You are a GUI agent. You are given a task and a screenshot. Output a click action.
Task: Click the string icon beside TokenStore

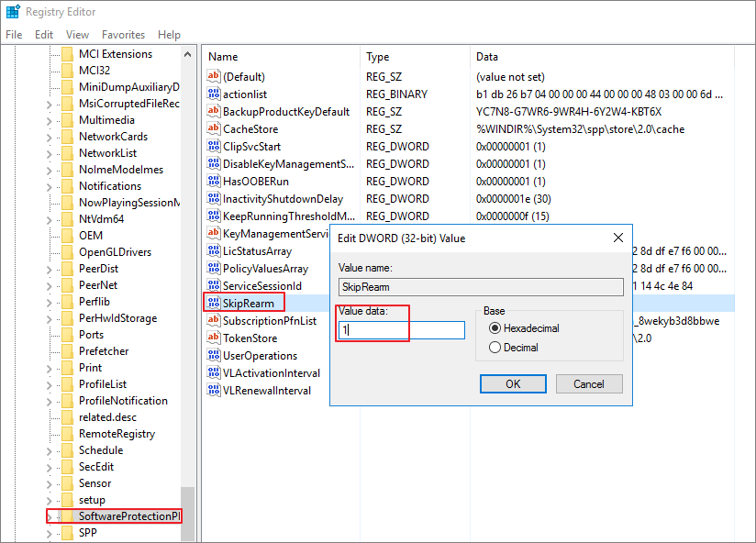214,338
